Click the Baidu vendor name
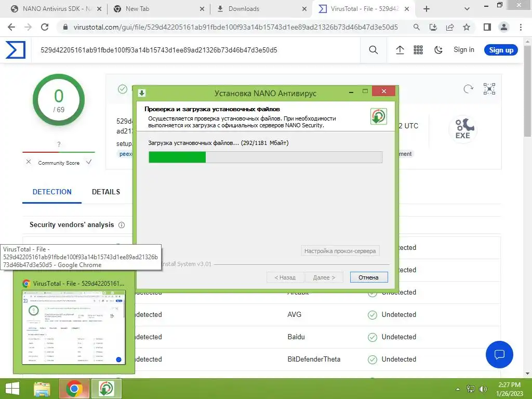The width and height of the screenshot is (532, 399). (296, 337)
